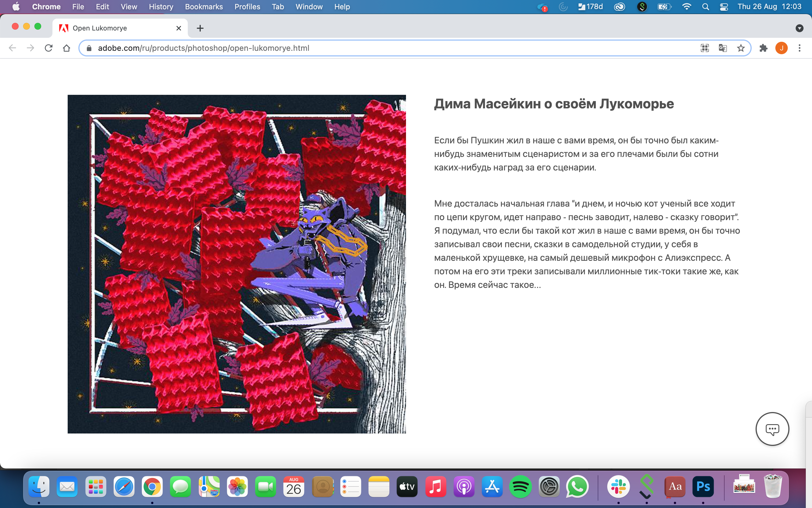Open Creative Cloud menu bar icon
812x508 pixels.
click(x=619, y=7)
